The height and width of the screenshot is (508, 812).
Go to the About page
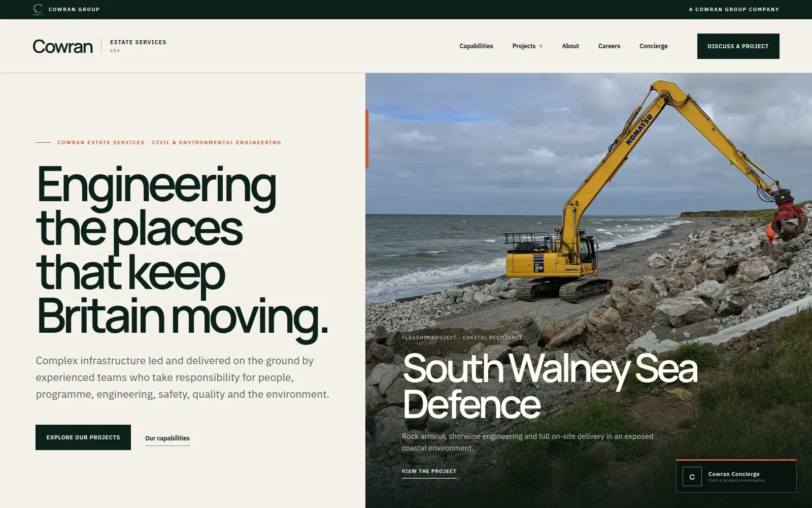(570, 46)
